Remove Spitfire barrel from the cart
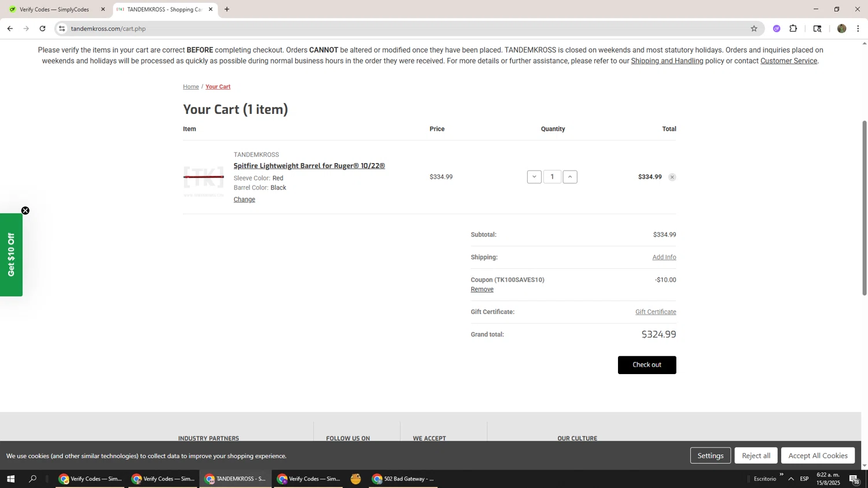 pyautogui.click(x=672, y=178)
